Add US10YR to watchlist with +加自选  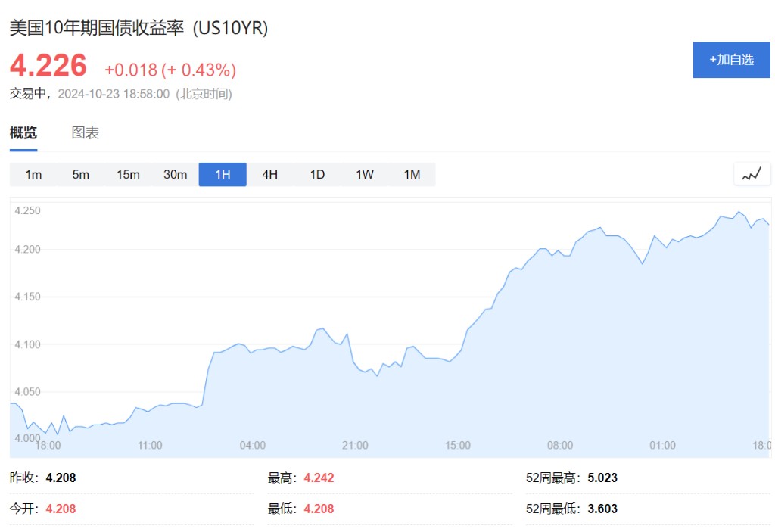click(x=731, y=60)
